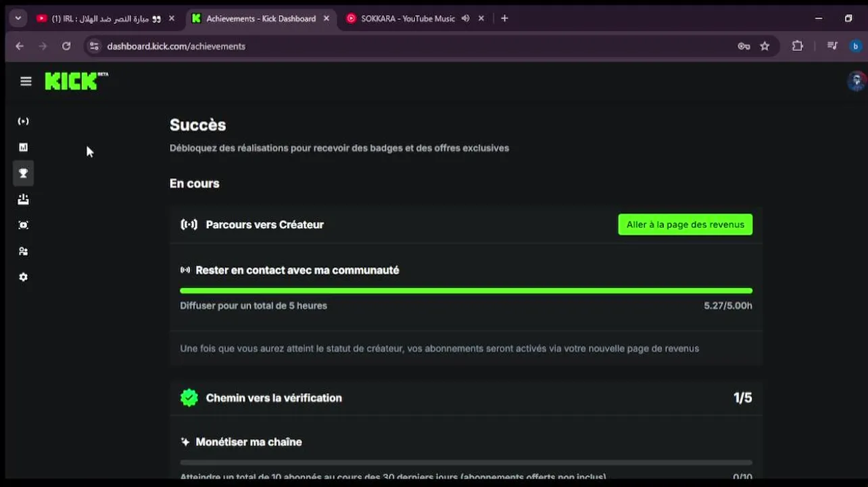Open the community users sidebar icon
Viewport: 868px width, 487px height.
click(23, 252)
